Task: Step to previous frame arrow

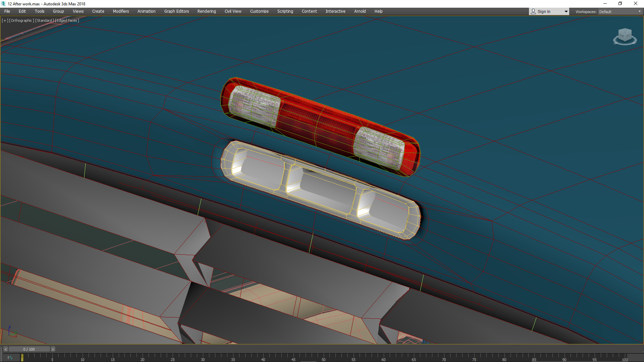Action: [x=6, y=349]
